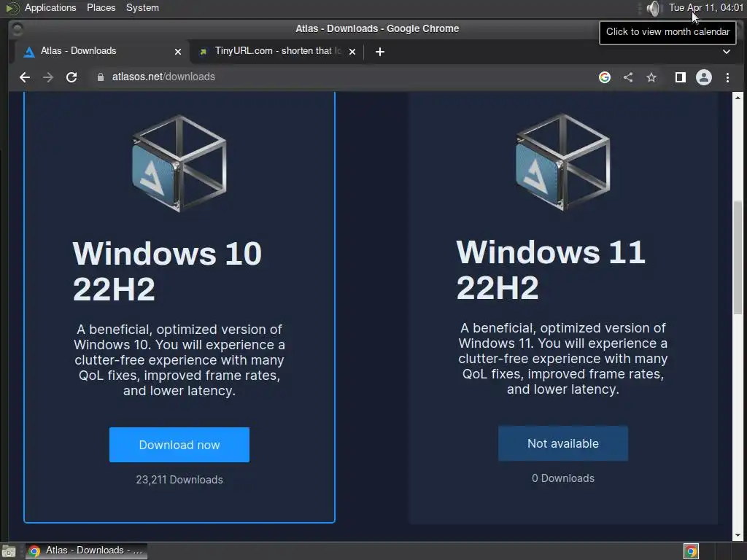Click the Chrome window menu button
Viewport: 747px width, 560px height.
click(18, 29)
